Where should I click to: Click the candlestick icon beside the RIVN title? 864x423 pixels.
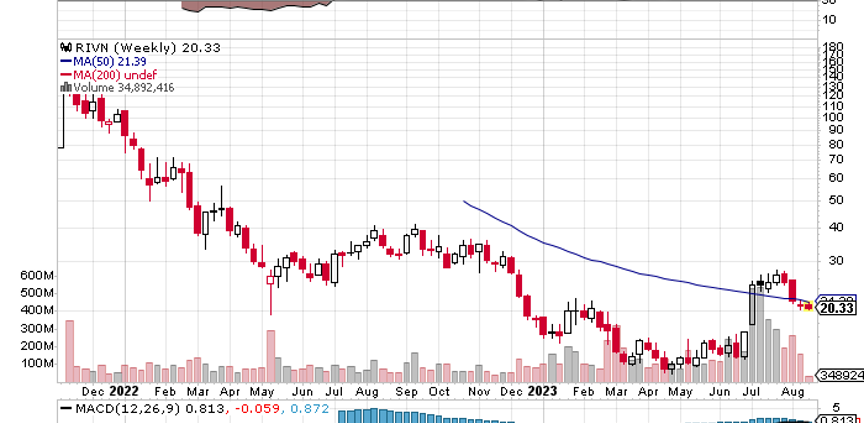[65, 46]
